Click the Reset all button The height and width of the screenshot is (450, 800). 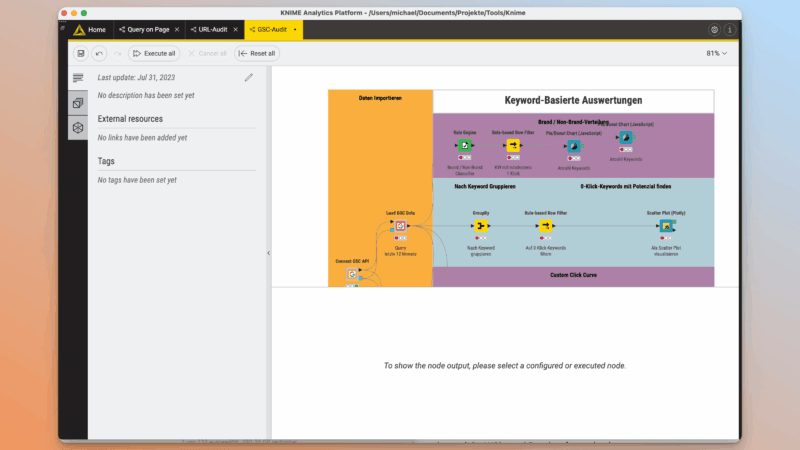pos(257,53)
